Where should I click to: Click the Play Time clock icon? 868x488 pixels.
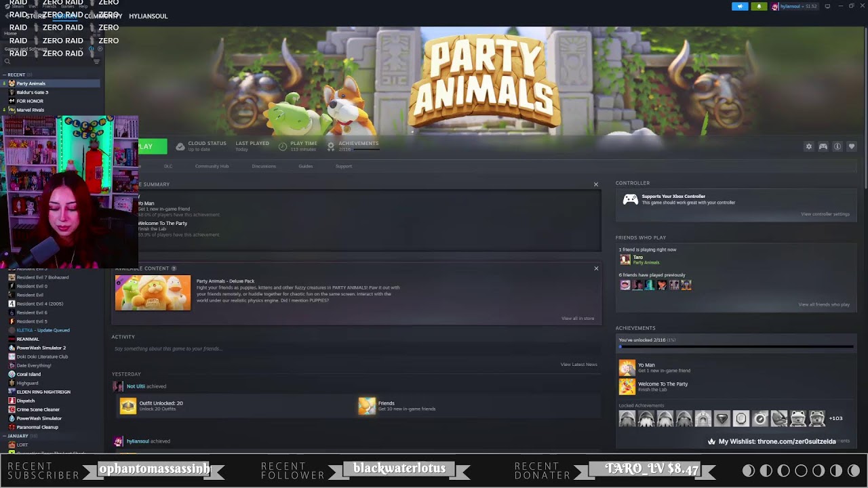282,146
